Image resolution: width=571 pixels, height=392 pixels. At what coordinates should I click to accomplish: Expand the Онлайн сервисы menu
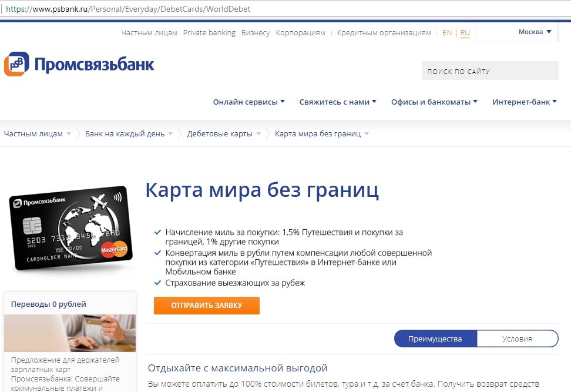click(x=248, y=102)
